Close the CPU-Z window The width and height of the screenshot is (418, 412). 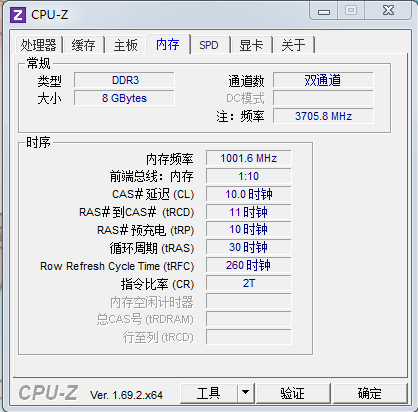point(388,10)
